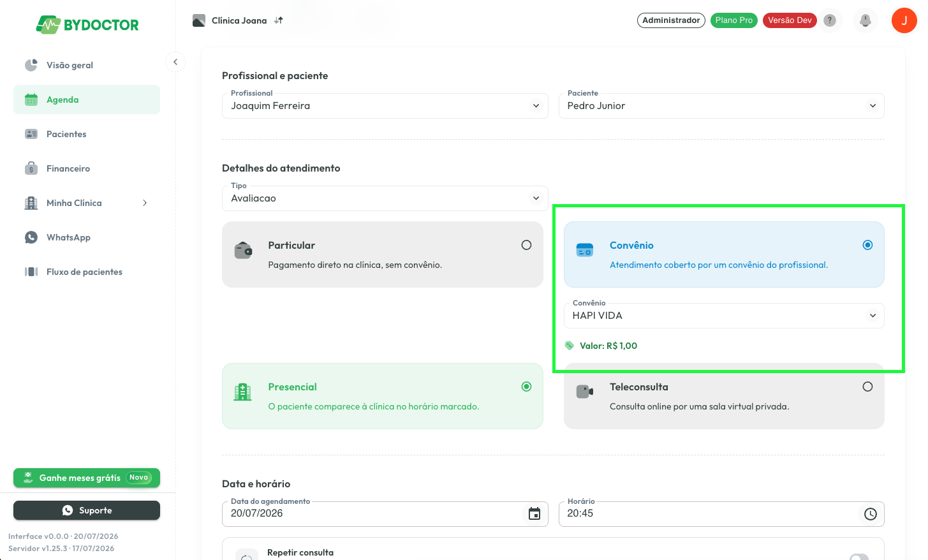Go to Agenda section
The width and height of the screenshot is (928, 560).
[87, 99]
